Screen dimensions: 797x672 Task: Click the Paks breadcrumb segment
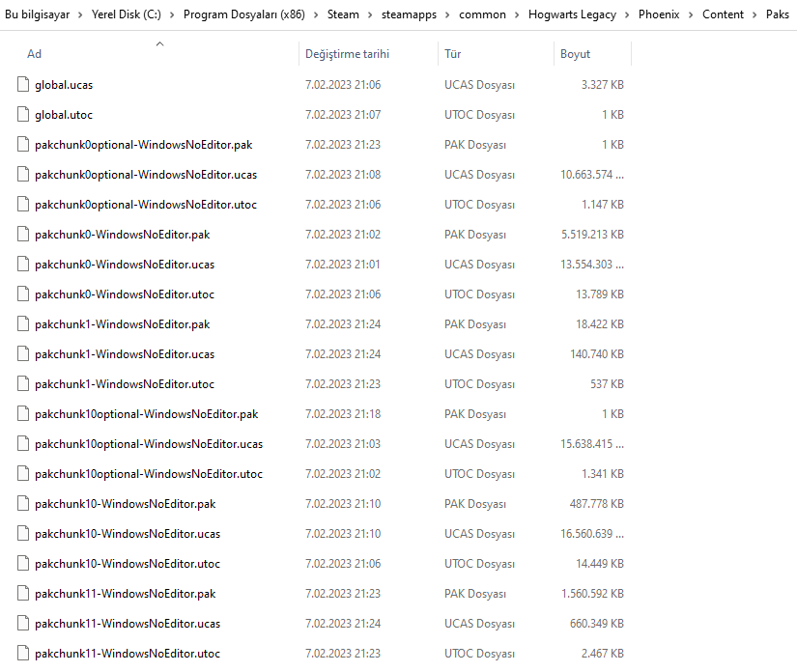[777, 14]
